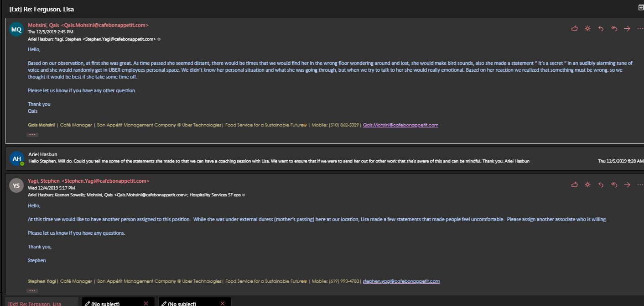This screenshot has width=644, height=306.
Task: Toggle like on Stephen Yagi's message
Action: tap(574, 185)
